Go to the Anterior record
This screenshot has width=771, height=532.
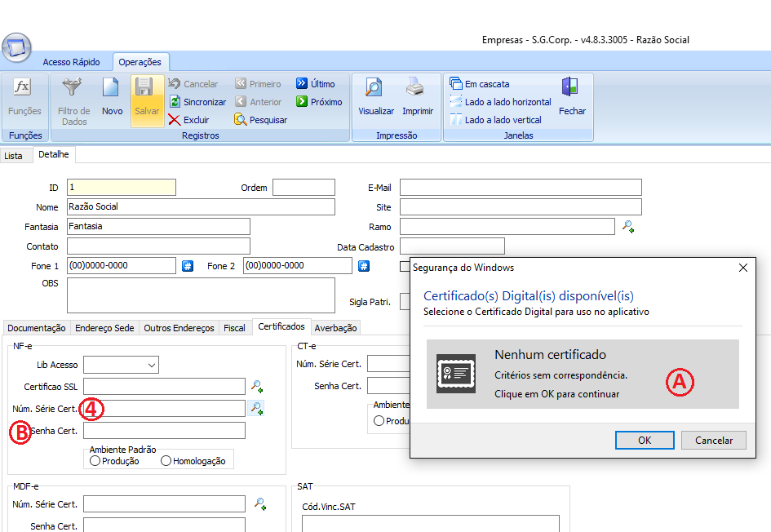click(259, 102)
